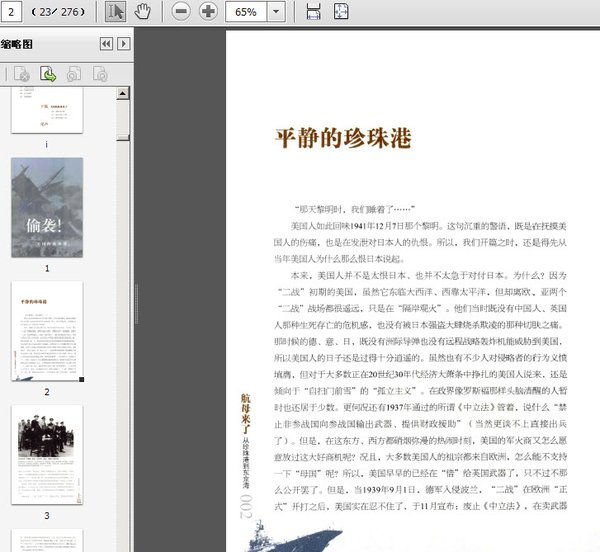Open the thumbnail panel options arrow
The image size is (600, 552).
click(123, 44)
